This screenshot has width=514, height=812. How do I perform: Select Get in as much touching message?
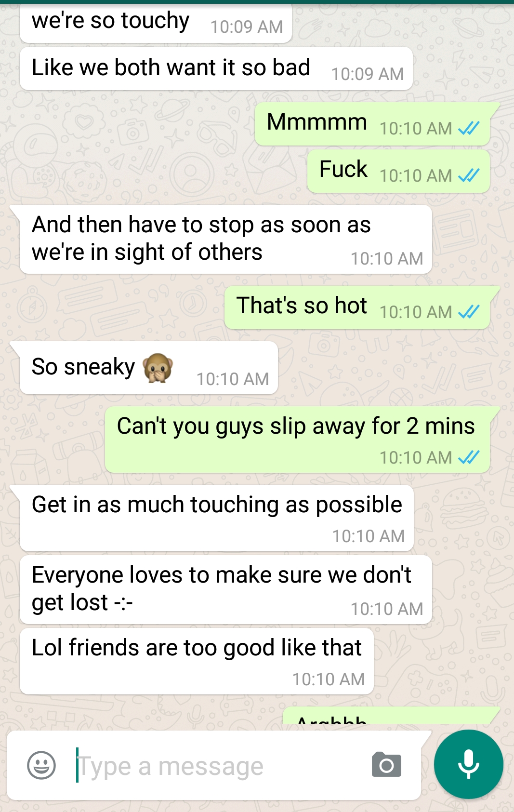(x=216, y=518)
